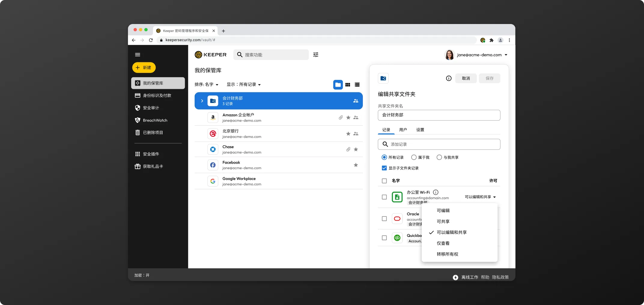
Task: Switch to grid view icon
Action: (348, 85)
